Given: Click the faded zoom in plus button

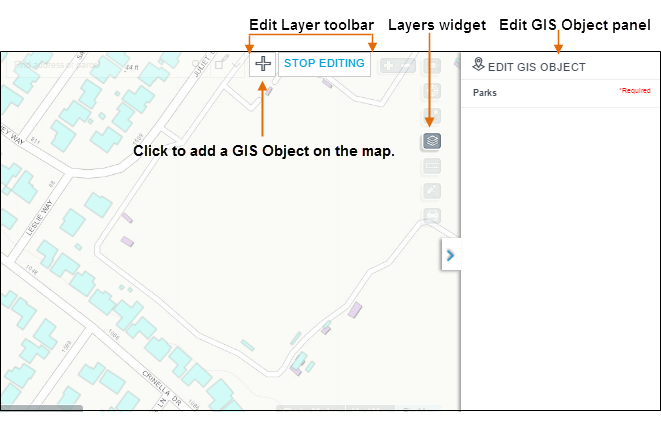Looking at the screenshot, I should coord(387,66).
